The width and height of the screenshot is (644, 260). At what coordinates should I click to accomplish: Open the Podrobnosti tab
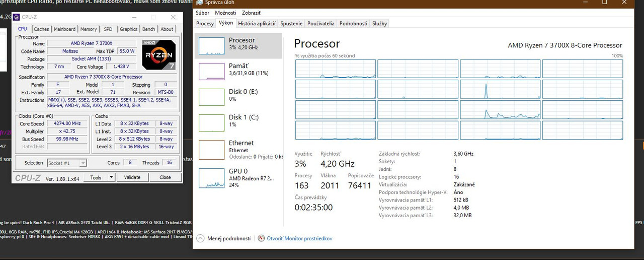click(353, 24)
